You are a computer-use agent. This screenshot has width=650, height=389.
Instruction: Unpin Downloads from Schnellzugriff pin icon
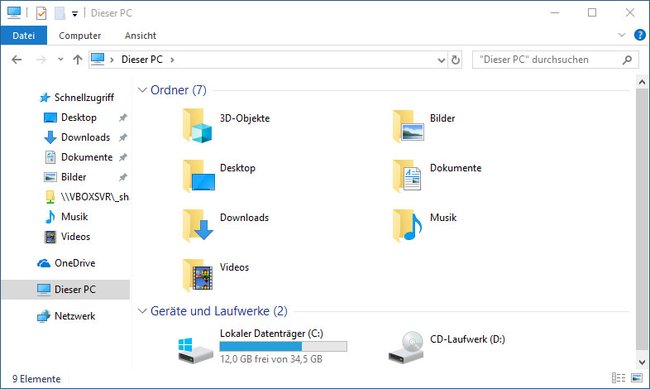click(123, 137)
